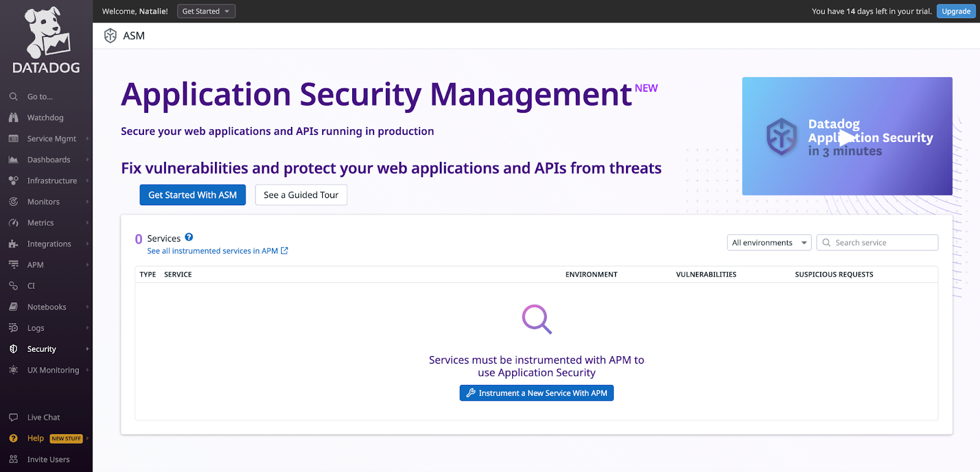Play the Datadog Application Security video
980x472 pixels.
click(x=847, y=137)
